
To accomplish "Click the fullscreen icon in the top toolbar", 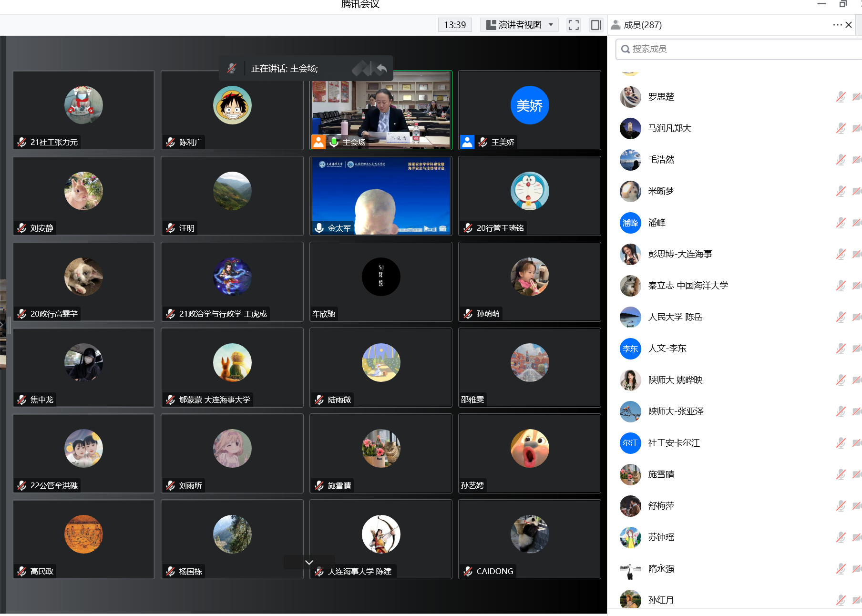I will pyautogui.click(x=574, y=25).
